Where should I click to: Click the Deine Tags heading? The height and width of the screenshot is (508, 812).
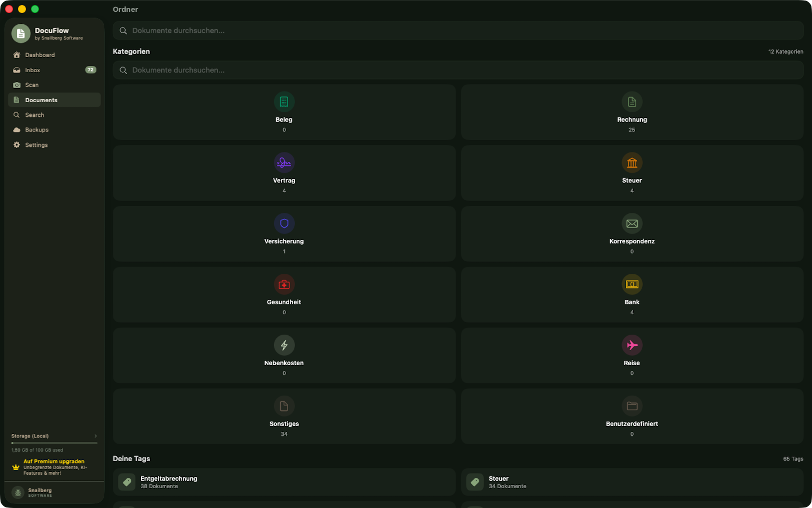click(x=131, y=458)
